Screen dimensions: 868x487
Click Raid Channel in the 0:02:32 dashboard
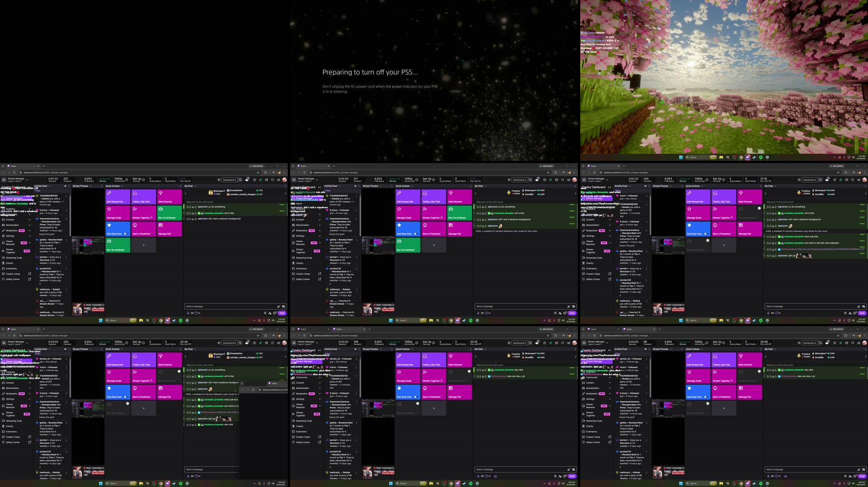pyautogui.click(x=750, y=196)
